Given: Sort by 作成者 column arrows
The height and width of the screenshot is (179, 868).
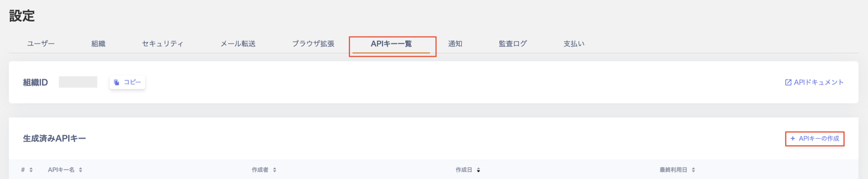Looking at the screenshot, I should point(274,170).
